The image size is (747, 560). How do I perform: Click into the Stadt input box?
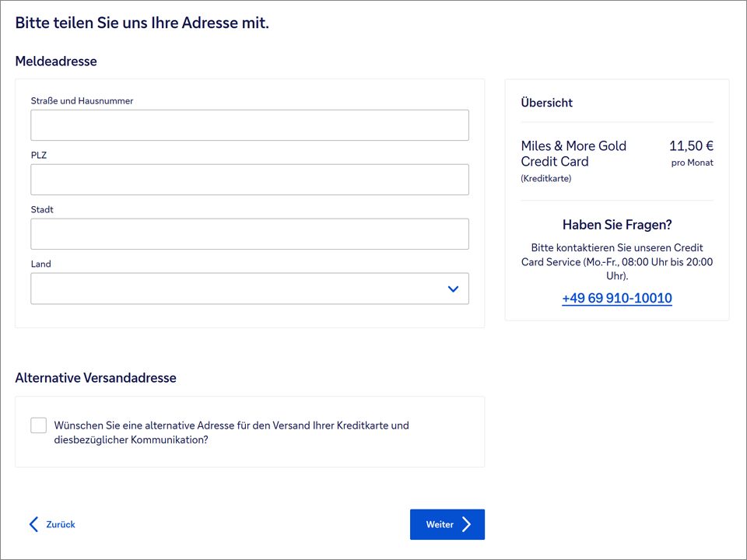pyautogui.click(x=249, y=234)
